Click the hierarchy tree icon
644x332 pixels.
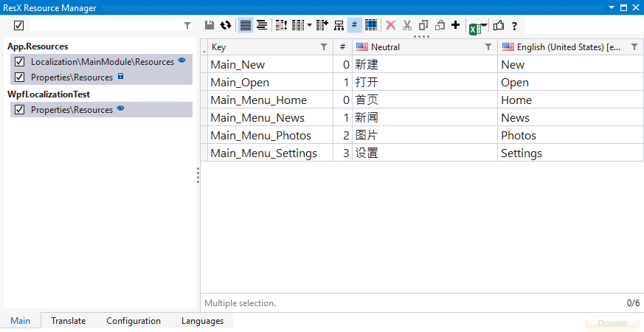(339, 26)
